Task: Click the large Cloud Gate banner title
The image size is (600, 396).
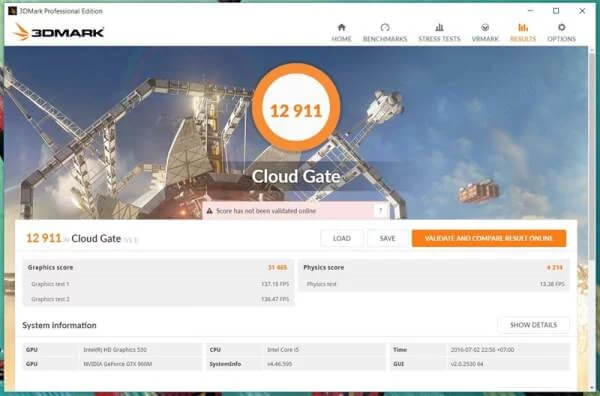Action: coord(296,176)
